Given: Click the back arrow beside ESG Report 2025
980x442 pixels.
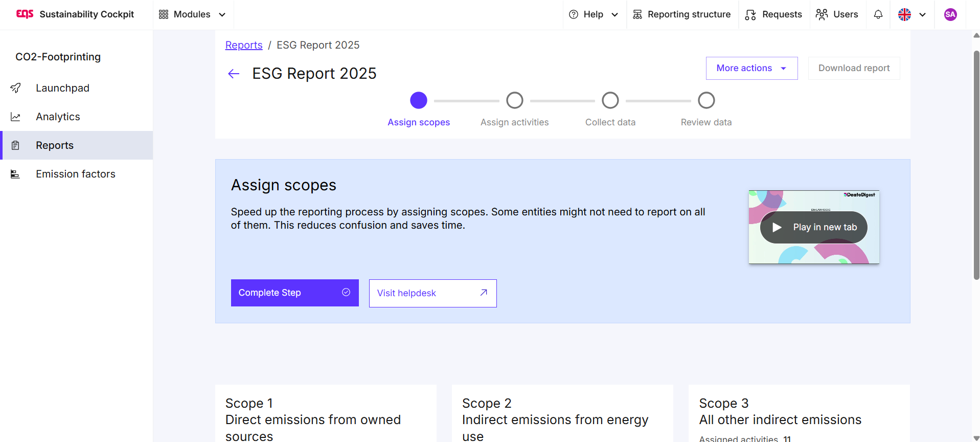Looking at the screenshot, I should point(234,74).
